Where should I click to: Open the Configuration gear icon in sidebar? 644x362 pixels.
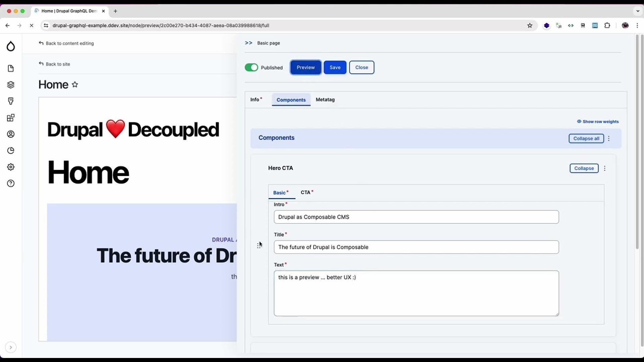click(11, 167)
